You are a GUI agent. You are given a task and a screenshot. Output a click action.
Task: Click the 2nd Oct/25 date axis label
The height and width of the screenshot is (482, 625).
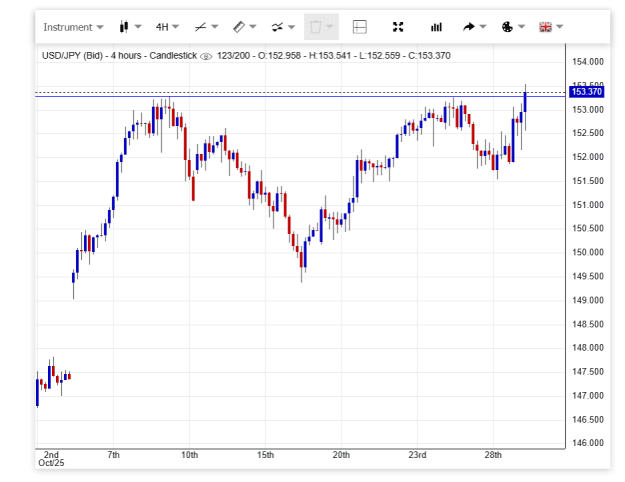pos(51,459)
